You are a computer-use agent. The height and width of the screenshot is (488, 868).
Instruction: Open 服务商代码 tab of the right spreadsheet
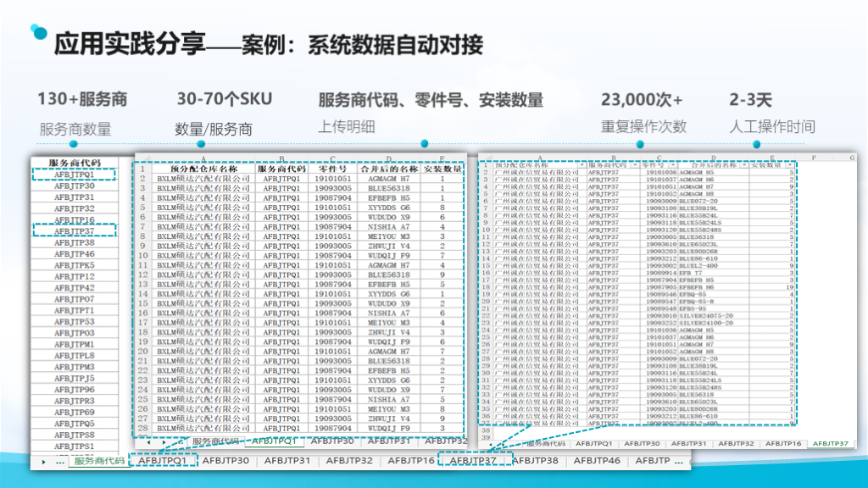pyautogui.click(x=546, y=444)
